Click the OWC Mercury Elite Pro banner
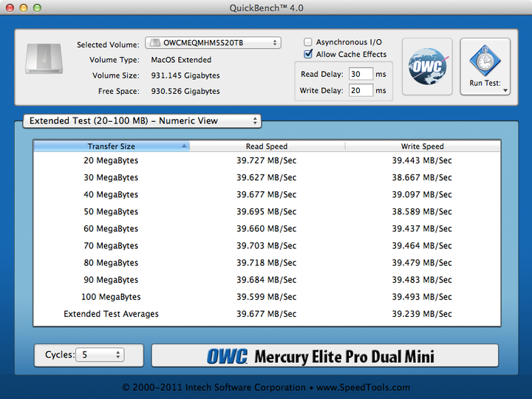This screenshot has width=532, height=399. click(325, 355)
